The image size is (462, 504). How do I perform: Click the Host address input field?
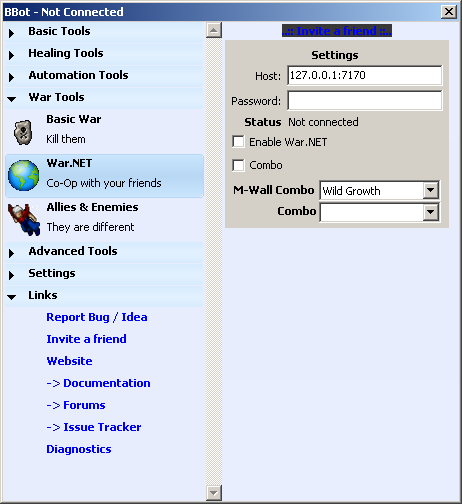click(x=365, y=75)
